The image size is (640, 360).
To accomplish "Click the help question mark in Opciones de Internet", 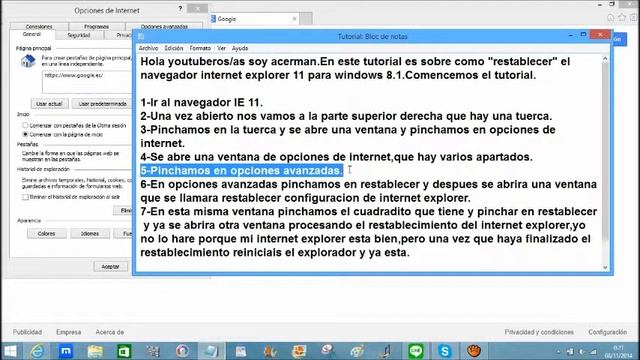I will pos(180,9).
